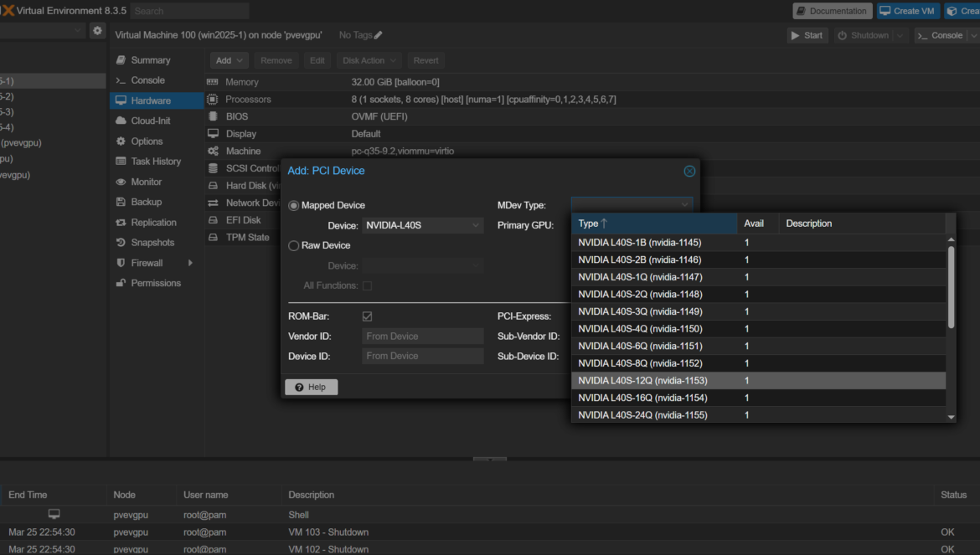Screen dimensions: 980x555
Task: Open the Options tab
Action: point(157,141)
